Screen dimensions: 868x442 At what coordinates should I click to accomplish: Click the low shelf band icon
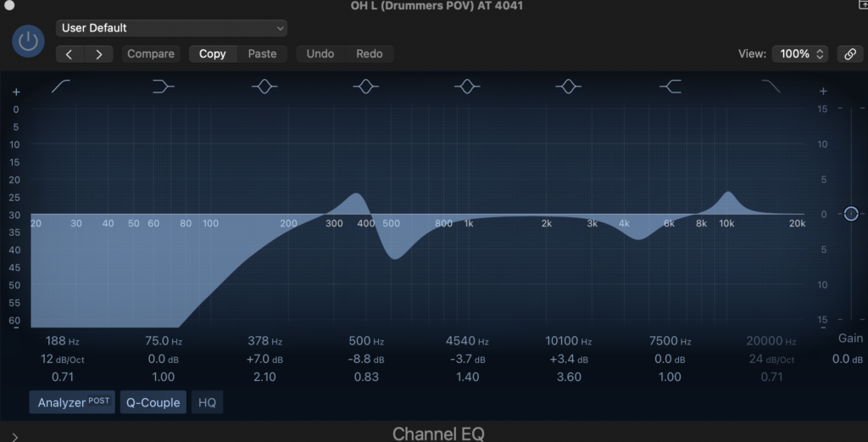[163, 87]
